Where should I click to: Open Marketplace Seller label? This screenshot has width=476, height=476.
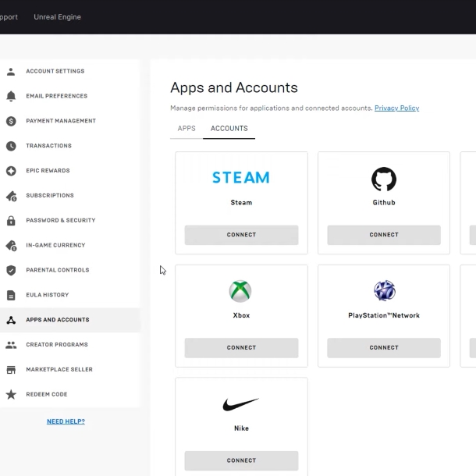point(59,370)
